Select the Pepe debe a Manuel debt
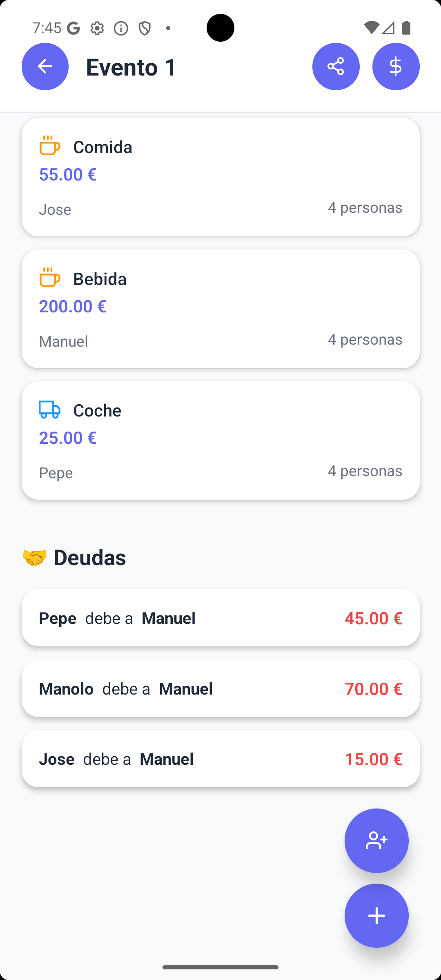Screen dimensions: 441x980 (220, 617)
